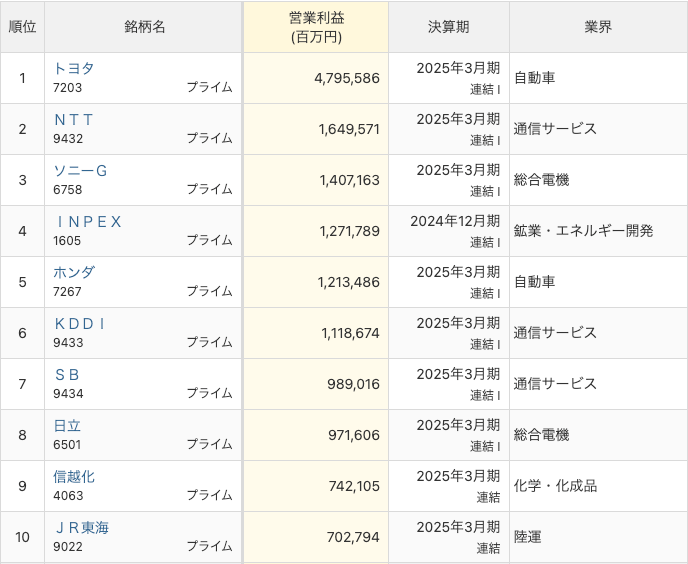Click the 銘柄名 column header
Screen dimensions: 688x564
(x=144, y=27)
